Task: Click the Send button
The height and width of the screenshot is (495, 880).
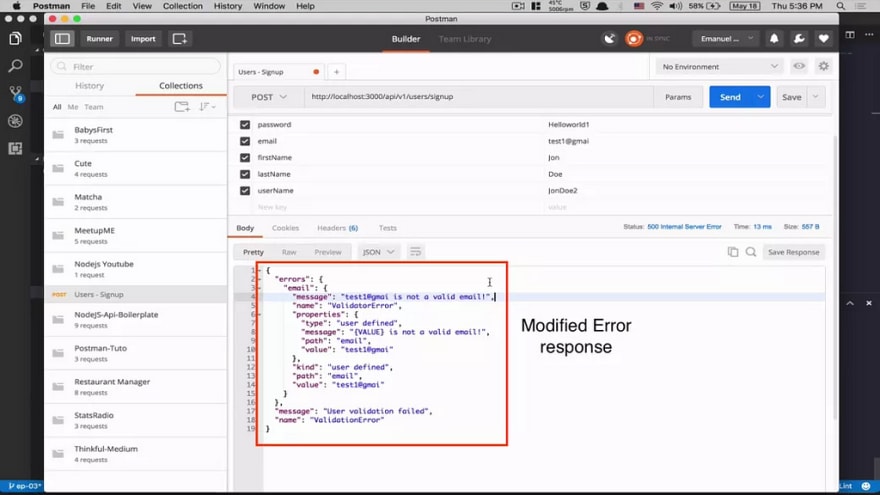Action: 730,97
